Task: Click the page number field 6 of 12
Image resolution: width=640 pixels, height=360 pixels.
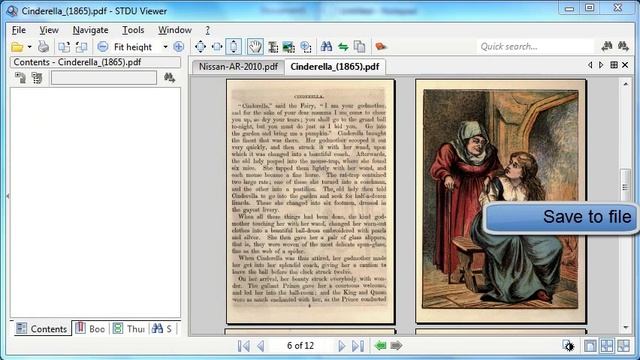Action: coord(300,346)
